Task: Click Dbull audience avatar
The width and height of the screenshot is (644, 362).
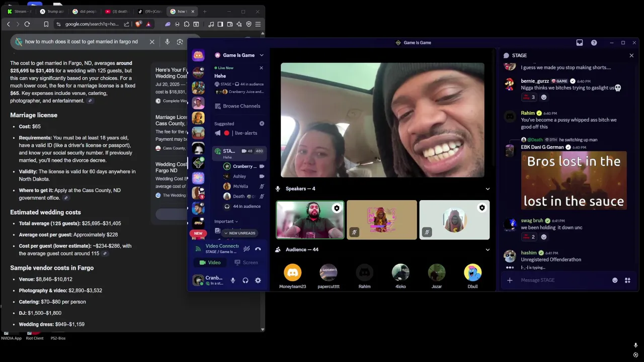Action: (472, 273)
